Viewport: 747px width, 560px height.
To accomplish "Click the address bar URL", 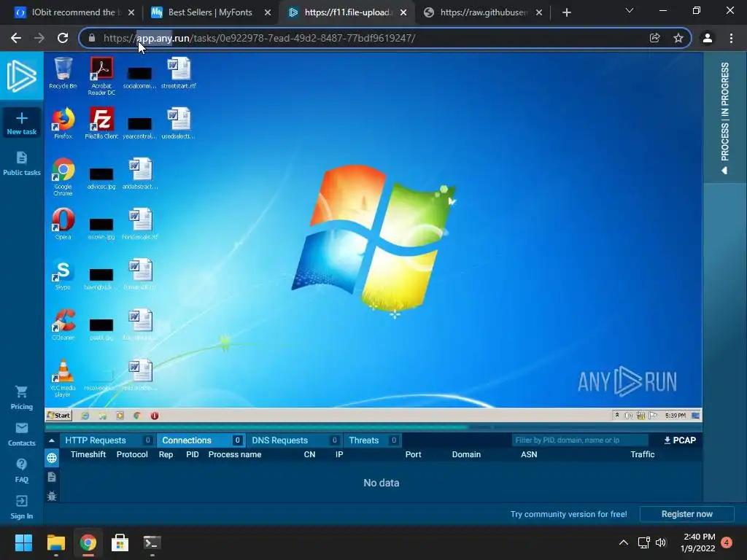I will pos(259,38).
